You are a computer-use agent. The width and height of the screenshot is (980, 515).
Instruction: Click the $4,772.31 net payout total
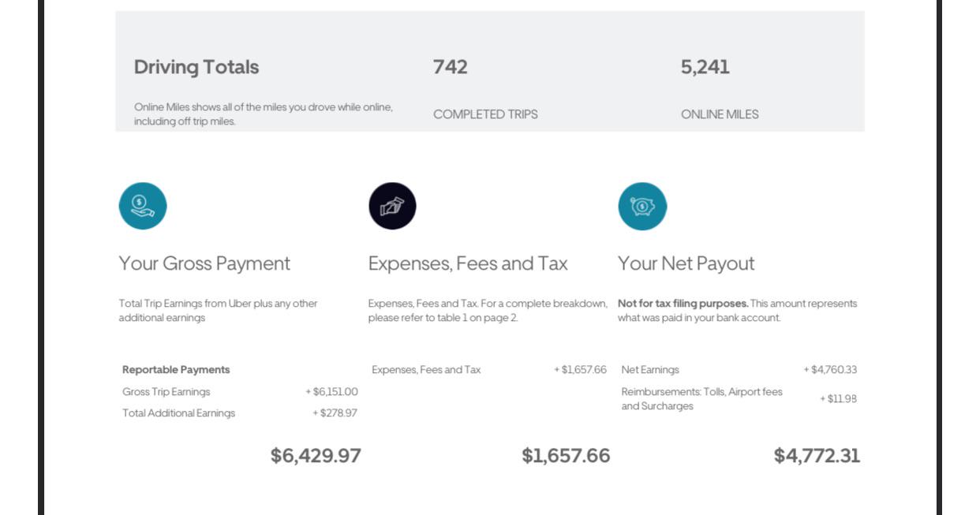click(x=817, y=456)
